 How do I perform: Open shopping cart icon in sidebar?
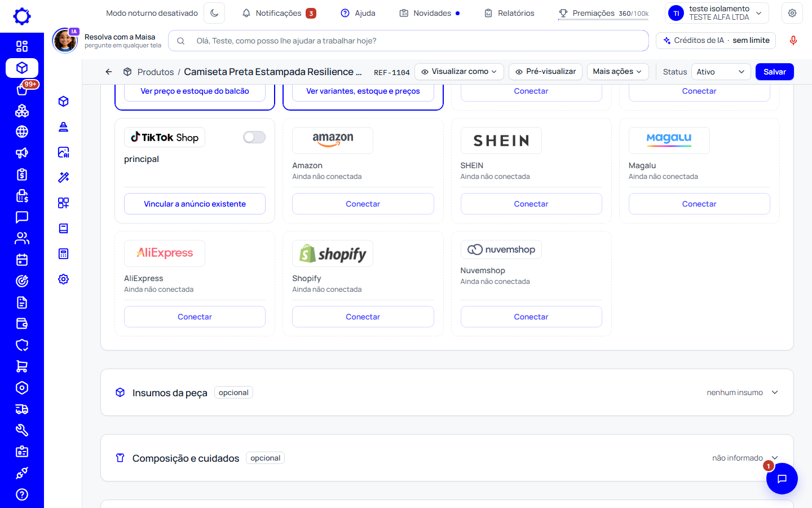(x=22, y=366)
